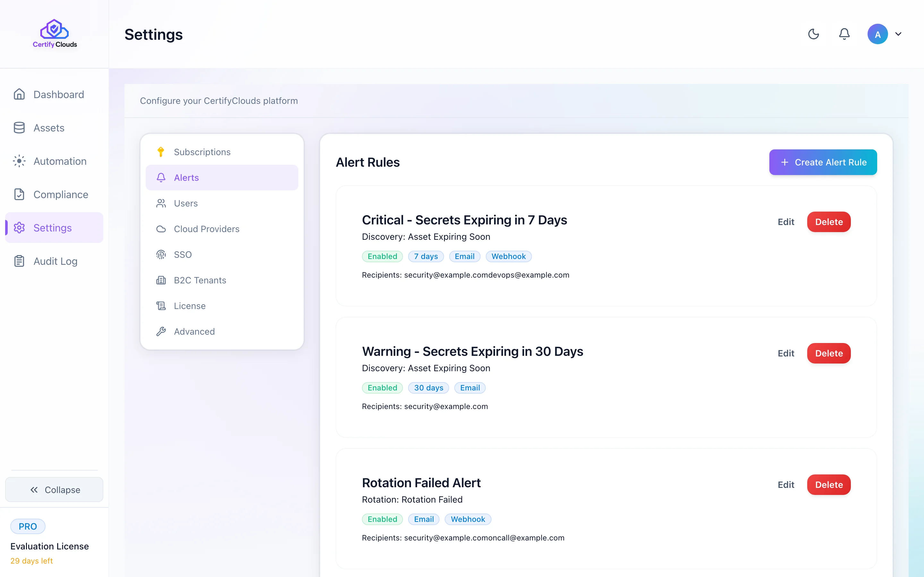This screenshot has height=577, width=924.
Task: Open notifications with the bell icon
Action: pyautogui.click(x=844, y=34)
